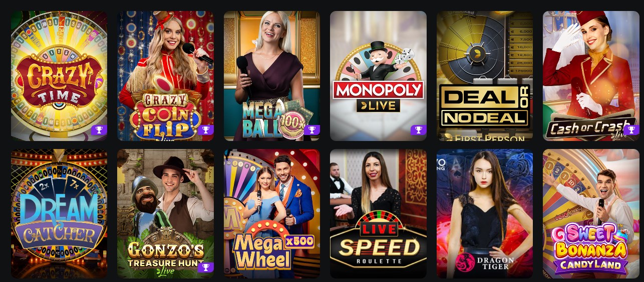
Task: Select Gonzo's Treasure Hunt Live
Action: point(165,213)
